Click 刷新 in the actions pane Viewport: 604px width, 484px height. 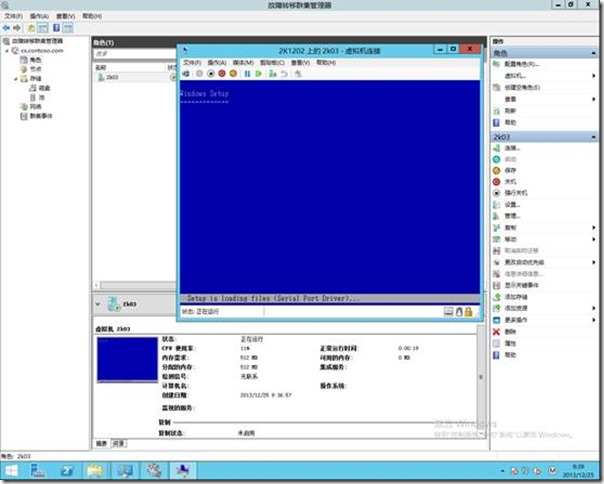pyautogui.click(x=510, y=111)
